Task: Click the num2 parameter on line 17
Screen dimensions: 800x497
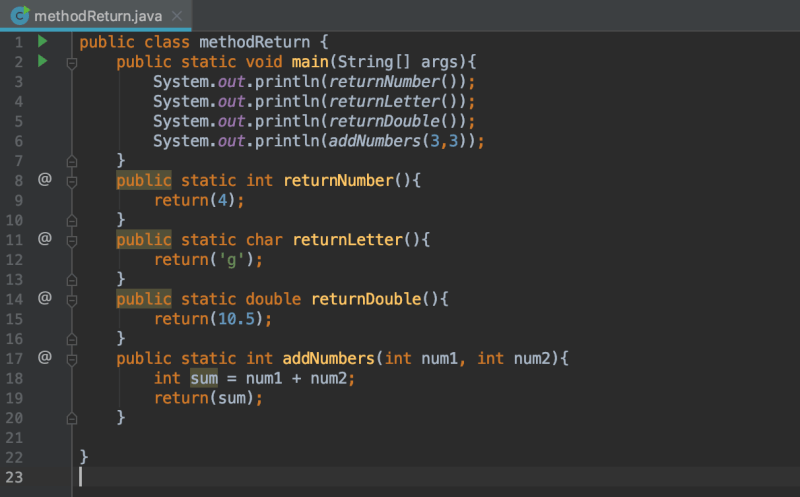Action: click(x=532, y=358)
